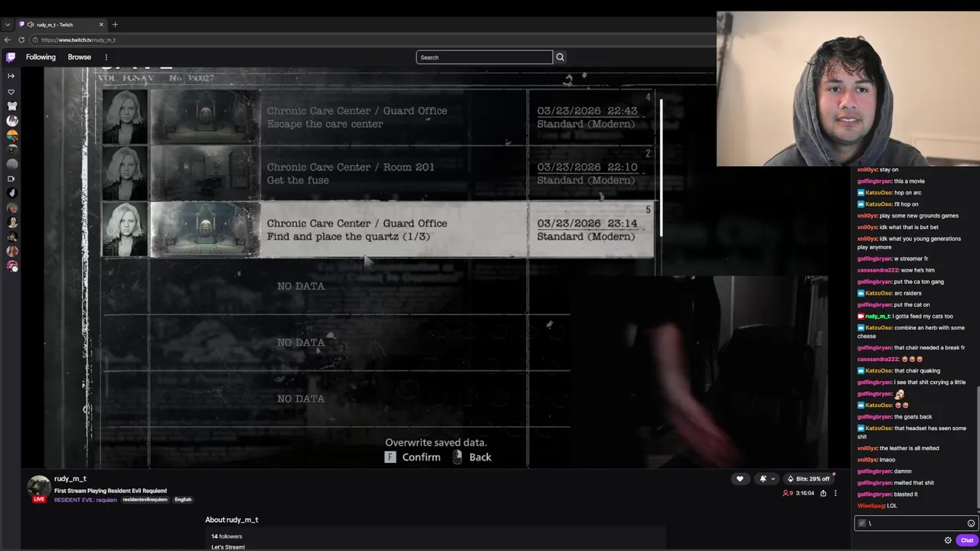Click WiseSpag username in chat
The height and width of the screenshot is (551, 980).
871,506
